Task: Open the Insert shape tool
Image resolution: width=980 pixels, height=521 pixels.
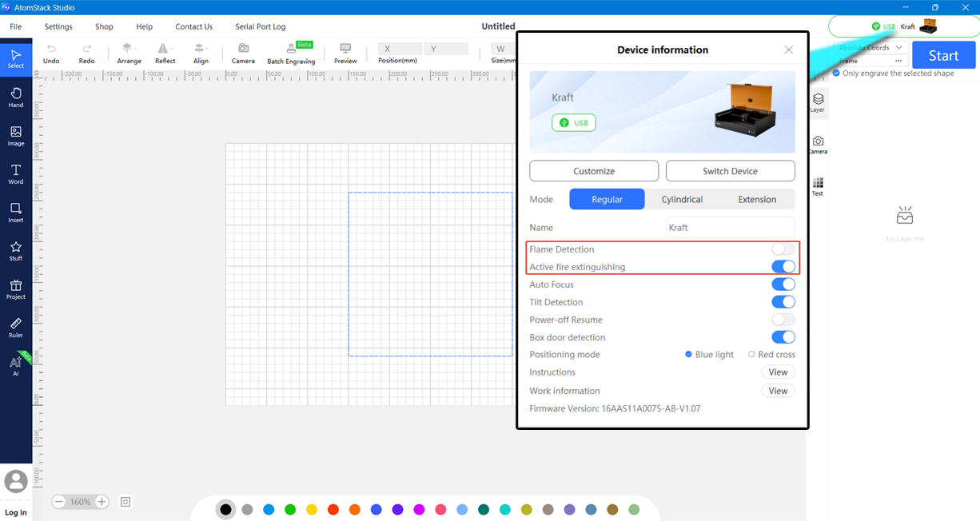Action: pos(16,212)
